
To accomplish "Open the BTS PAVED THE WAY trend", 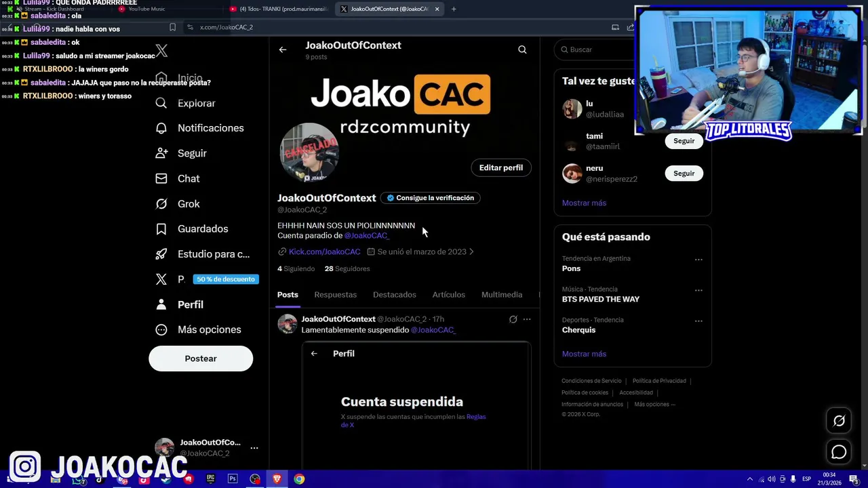I will [601, 299].
